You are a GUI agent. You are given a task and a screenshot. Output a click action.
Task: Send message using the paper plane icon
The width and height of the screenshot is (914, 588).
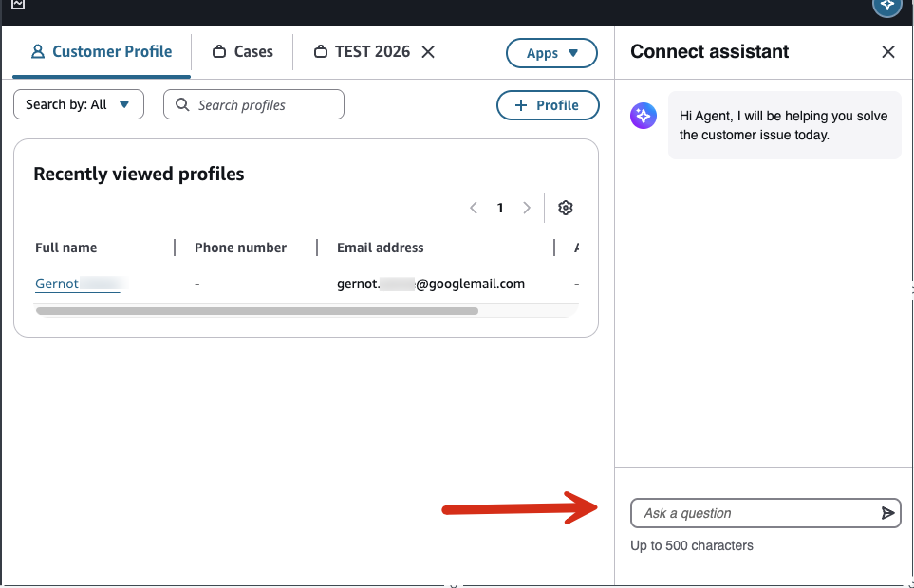888,513
